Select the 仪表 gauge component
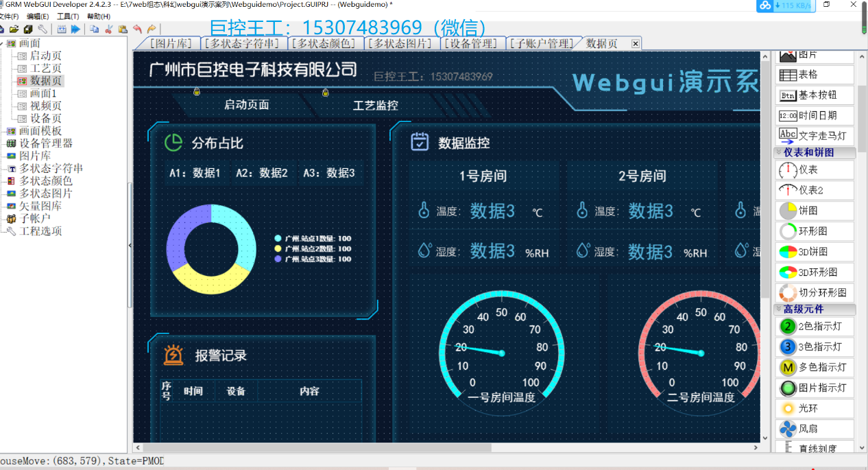Viewport: 868px width, 470px height. (x=815, y=169)
